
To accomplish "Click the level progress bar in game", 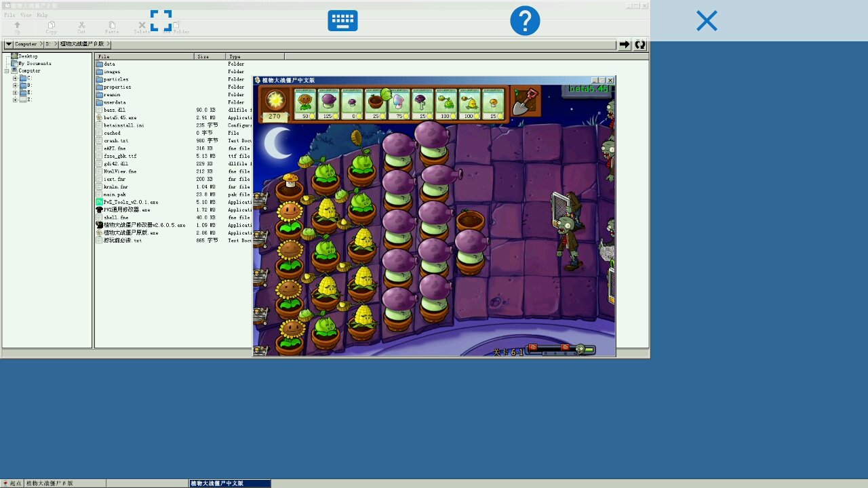I will (x=561, y=349).
